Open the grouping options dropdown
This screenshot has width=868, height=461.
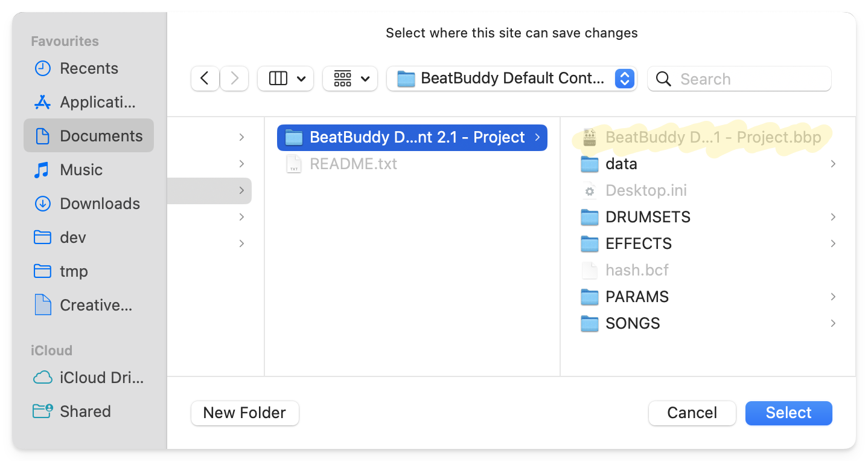pos(350,79)
